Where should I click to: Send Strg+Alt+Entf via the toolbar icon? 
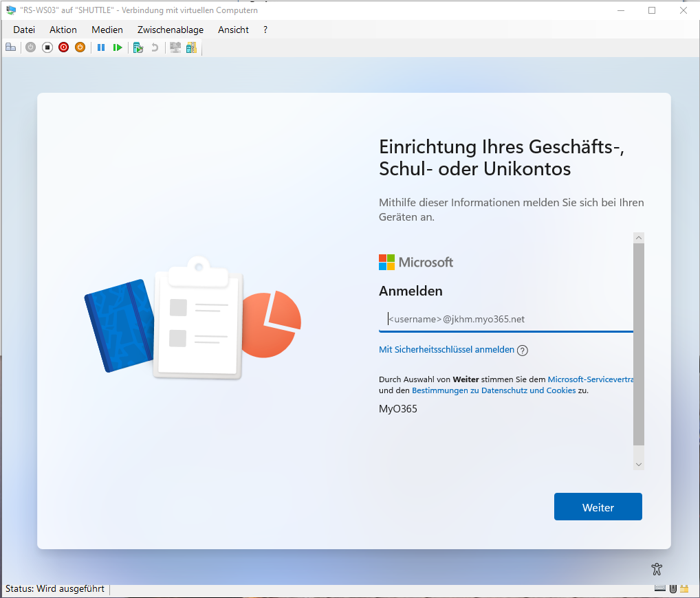pos(10,47)
